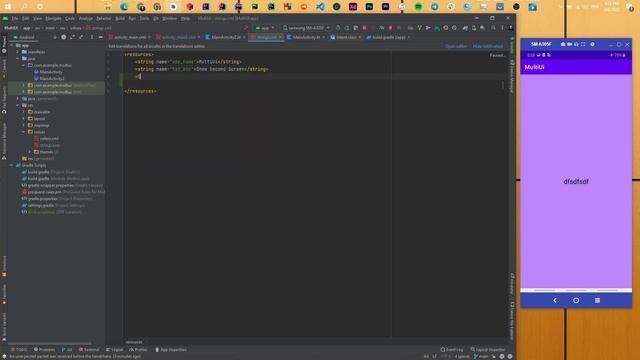640x360 pixels.
Task: Collapse the Gradle Scripts node
Action: pos(12,165)
